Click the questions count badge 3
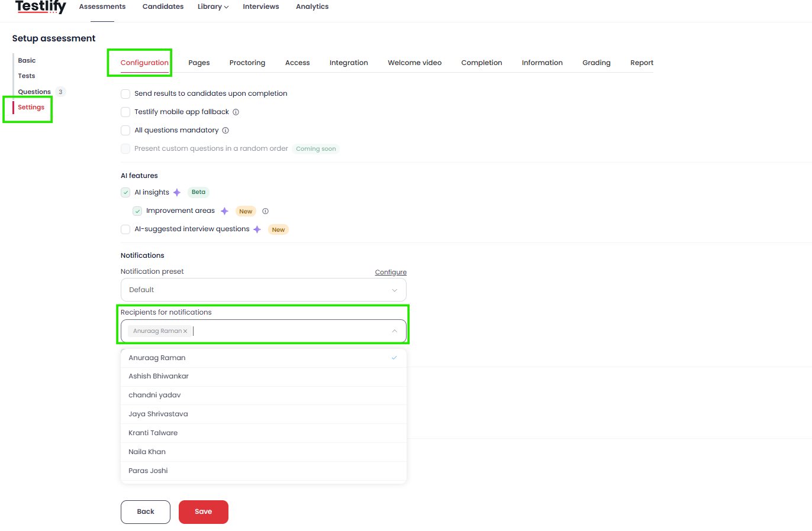Screen dimensions: 812x531 click(60, 92)
